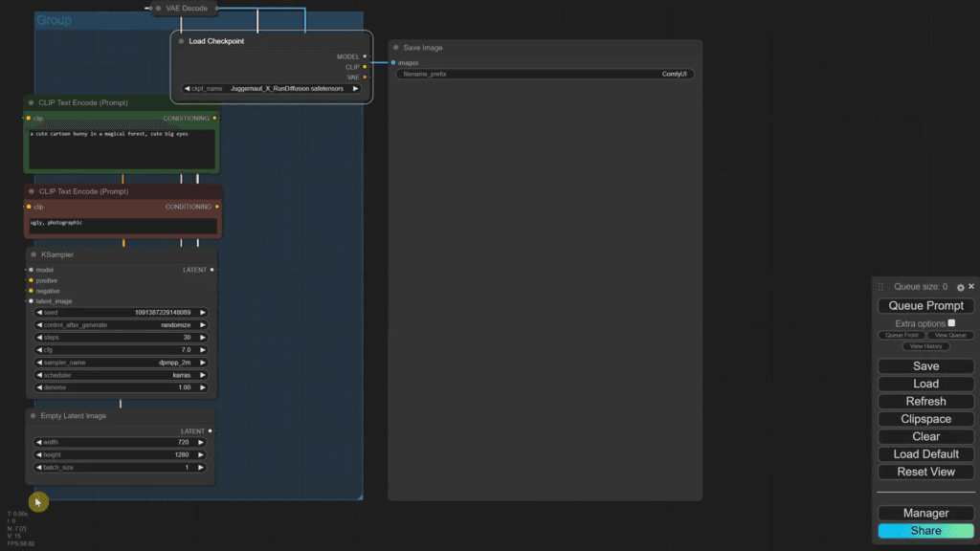Open the scheduler karras dropdown
The image size is (980, 551).
click(x=121, y=375)
